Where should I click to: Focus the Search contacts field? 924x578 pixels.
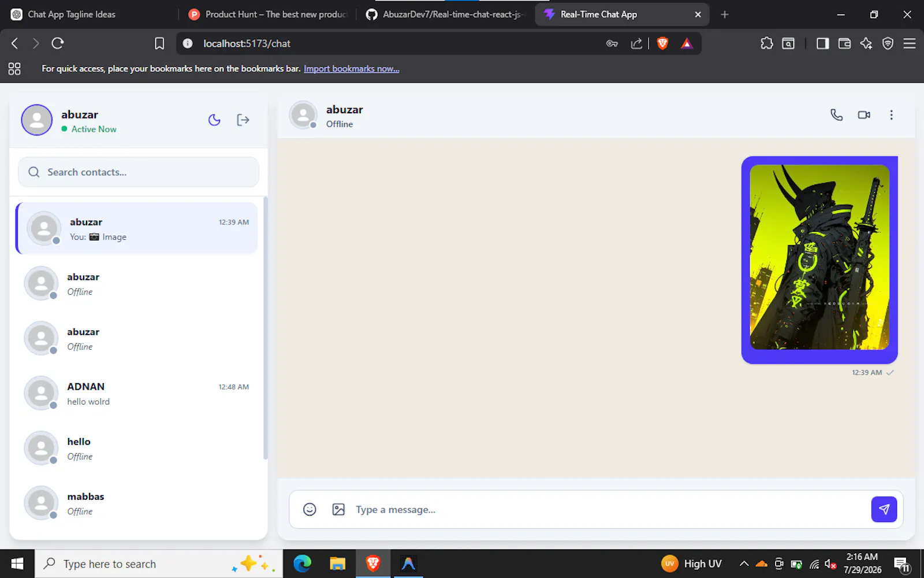139,172
